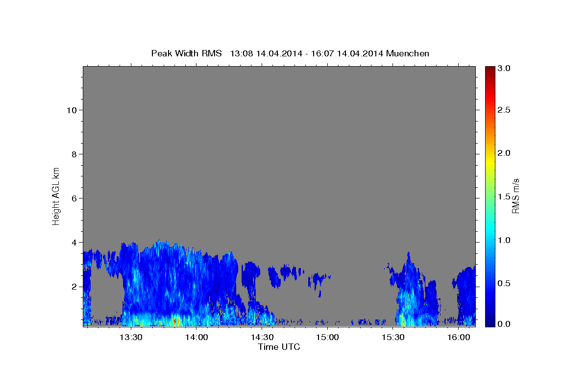Image resolution: width=588 pixels, height=392 pixels.
Task: Click the 'Time UTC' axis label
Action: coord(279,347)
